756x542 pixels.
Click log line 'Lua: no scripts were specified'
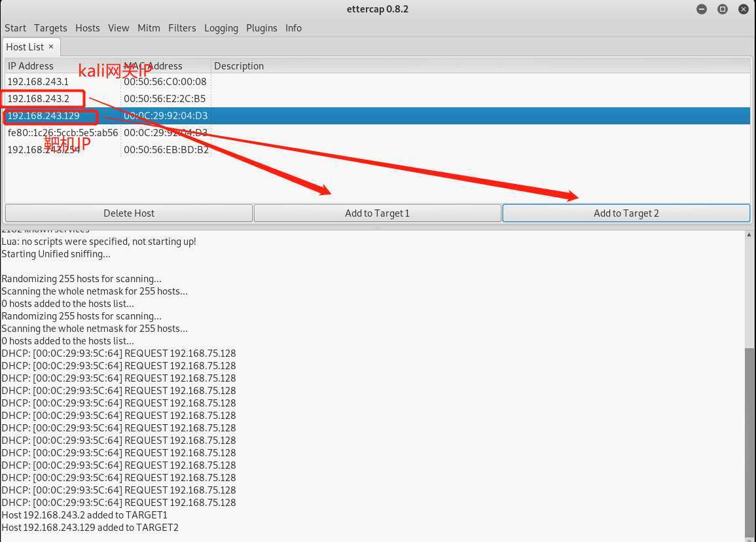click(x=98, y=241)
